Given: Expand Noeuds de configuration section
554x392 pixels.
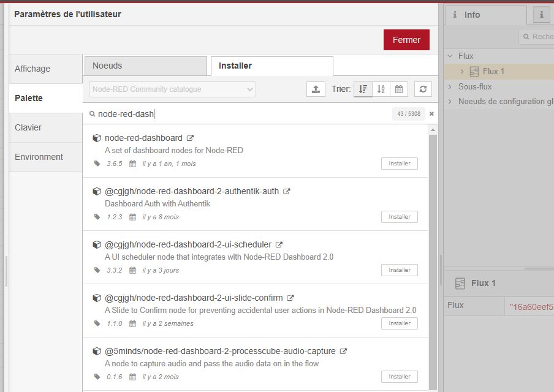Looking at the screenshot, I should pos(450,101).
